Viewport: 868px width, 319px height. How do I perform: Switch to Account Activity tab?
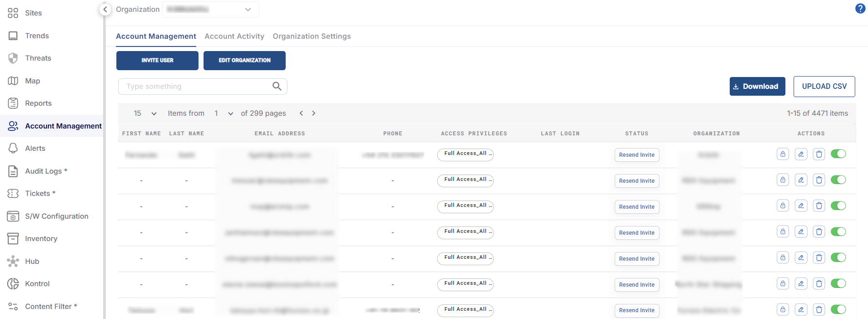click(234, 36)
